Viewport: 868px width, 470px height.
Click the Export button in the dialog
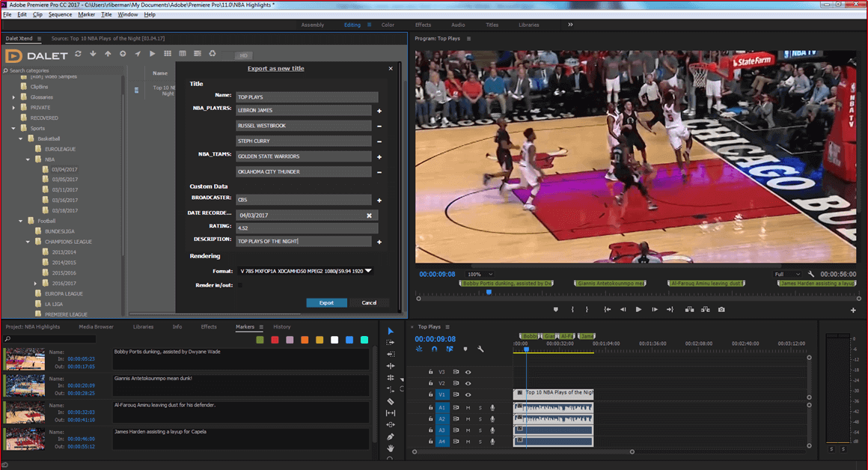coord(326,302)
